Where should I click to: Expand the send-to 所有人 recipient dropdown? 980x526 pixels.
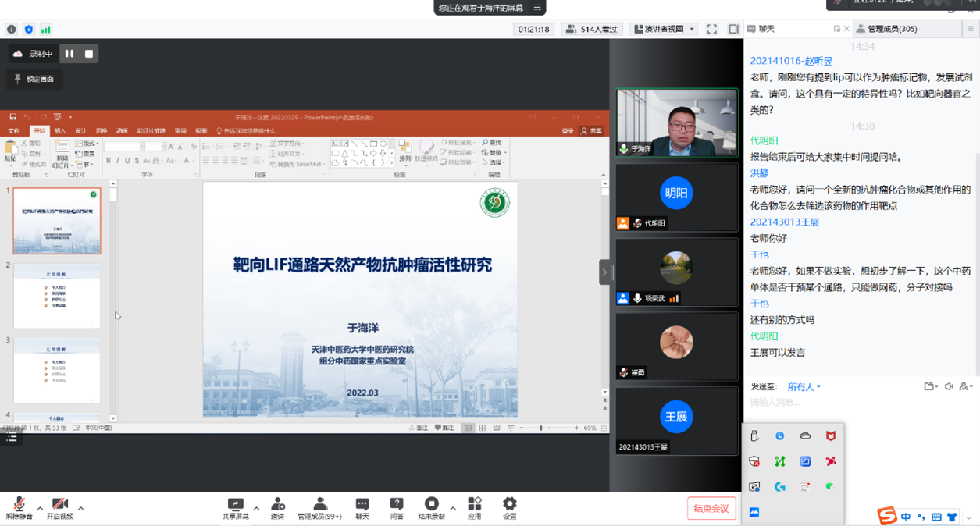804,386
